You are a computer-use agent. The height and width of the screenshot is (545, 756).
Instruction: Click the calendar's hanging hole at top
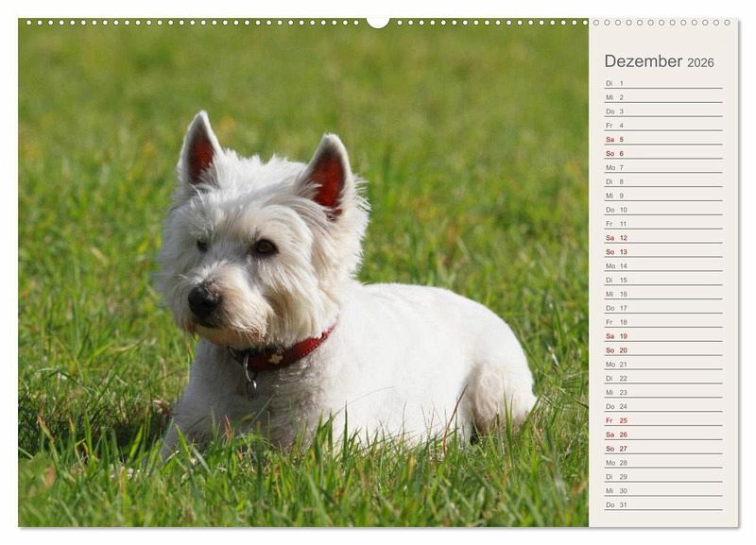(378, 22)
